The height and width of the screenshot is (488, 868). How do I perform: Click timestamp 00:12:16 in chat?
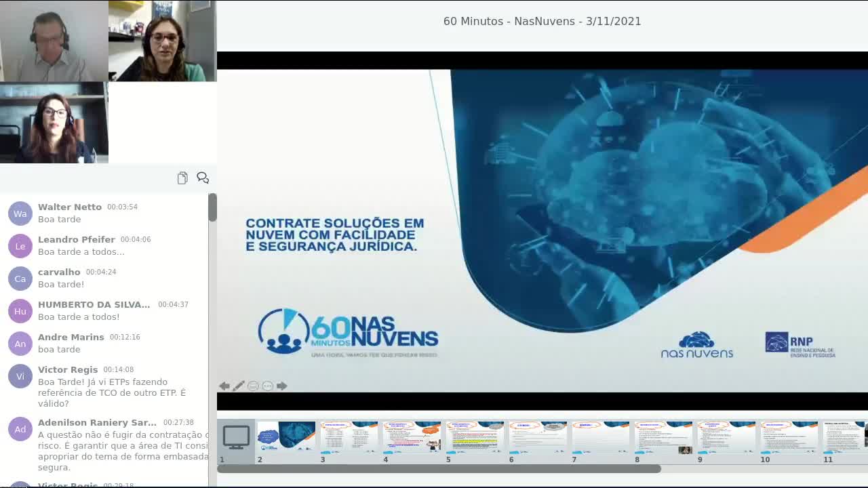pyautogui.click(x=125, y=337)
